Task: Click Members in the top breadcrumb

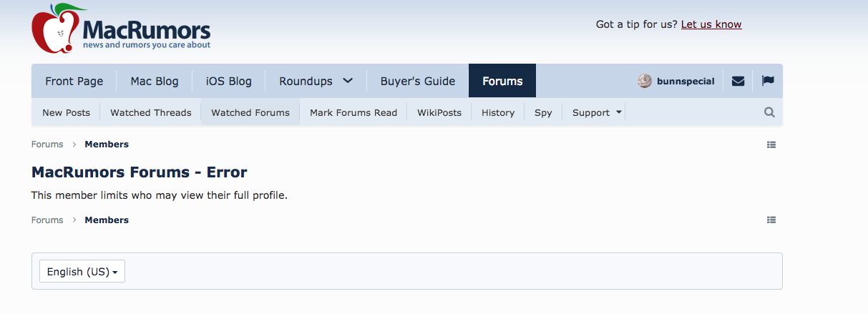Action: [107, 144]
